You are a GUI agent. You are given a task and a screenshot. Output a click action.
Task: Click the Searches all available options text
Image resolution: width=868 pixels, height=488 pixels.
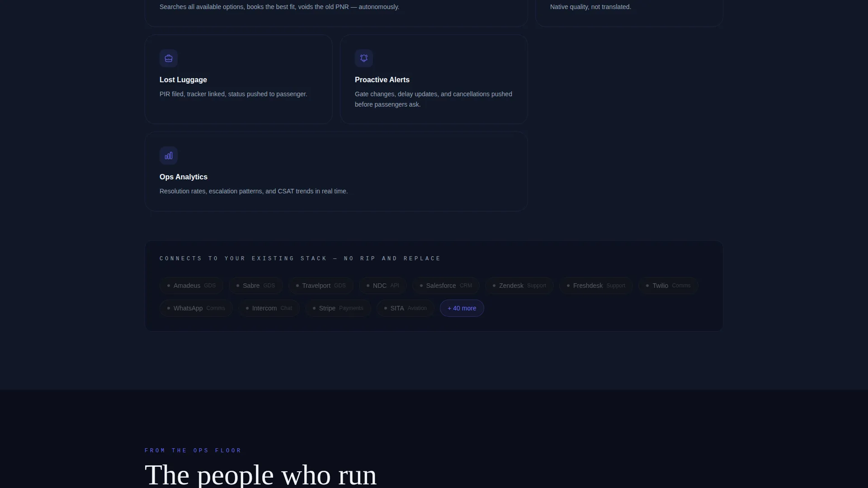pyautogui.click(x=279, y=7)
